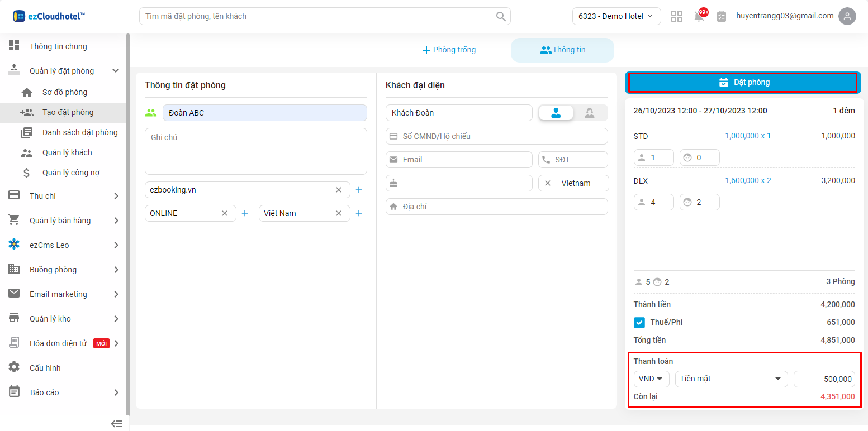Open Danh sách đặt phòng menu item

coord(80,132)
